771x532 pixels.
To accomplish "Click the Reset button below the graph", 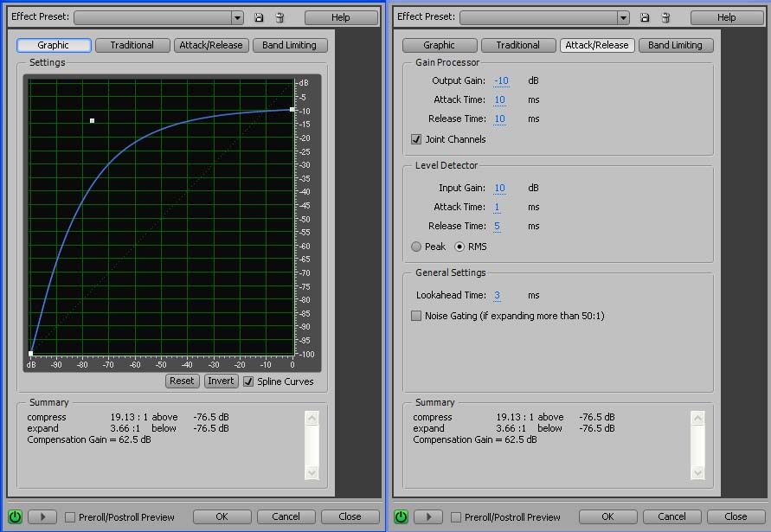I will pyautogui.click(x=182, y=381).
